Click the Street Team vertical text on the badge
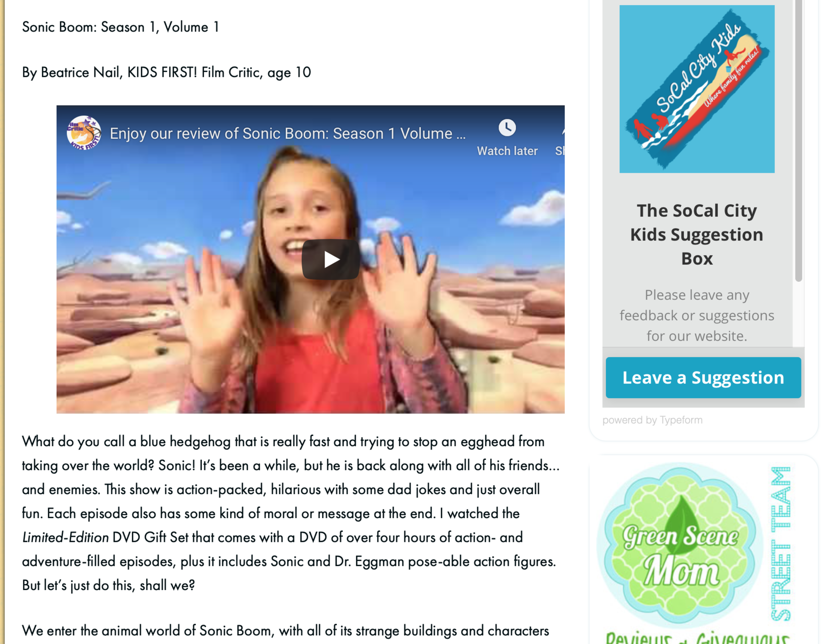The height and width of the screenshot is (644, 821). pos(781,544)
